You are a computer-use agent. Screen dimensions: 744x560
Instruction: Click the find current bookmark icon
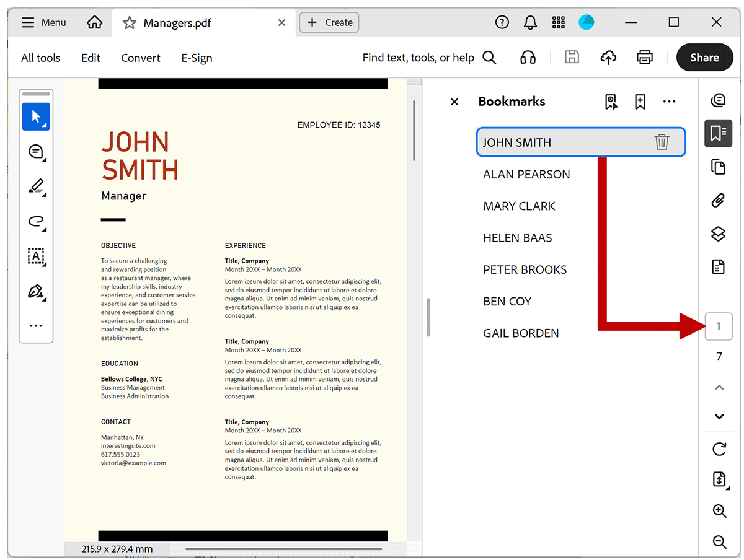pyautogui.click(x=611, y=102)
